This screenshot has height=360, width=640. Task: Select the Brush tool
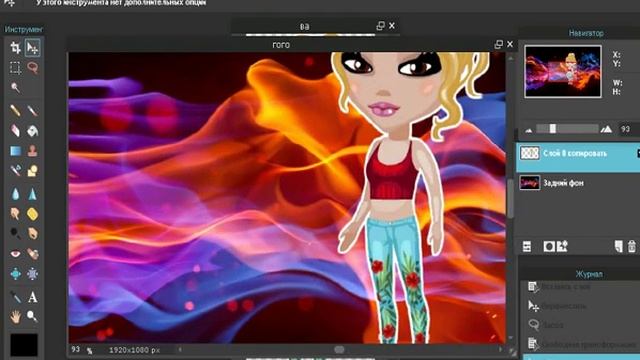(x=32, y=110)
